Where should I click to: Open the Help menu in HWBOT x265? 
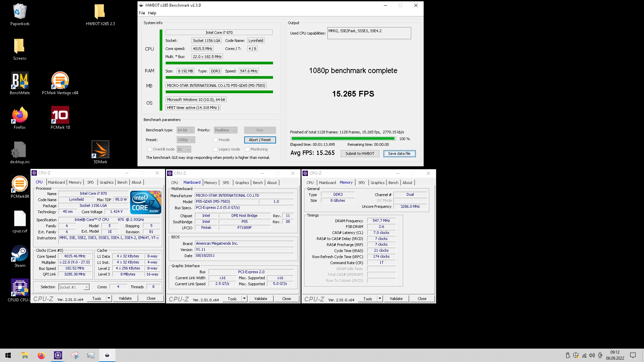[x=152, y=13]
